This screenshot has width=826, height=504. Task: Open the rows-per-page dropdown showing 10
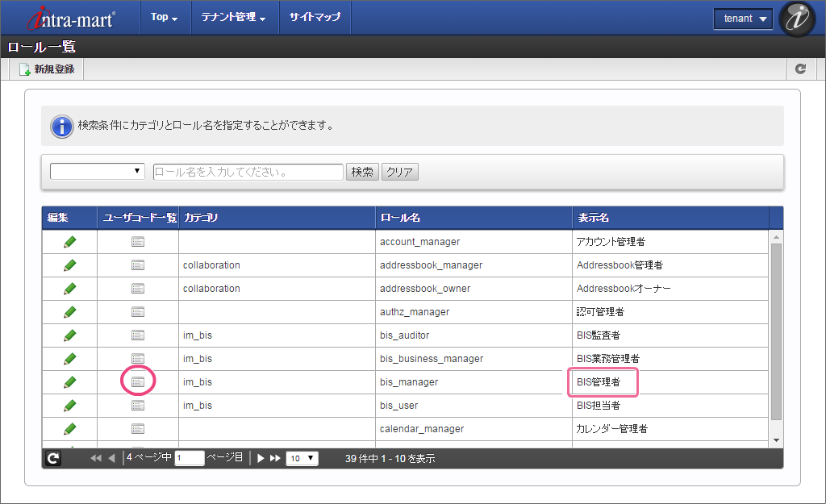tap(302, 458)
